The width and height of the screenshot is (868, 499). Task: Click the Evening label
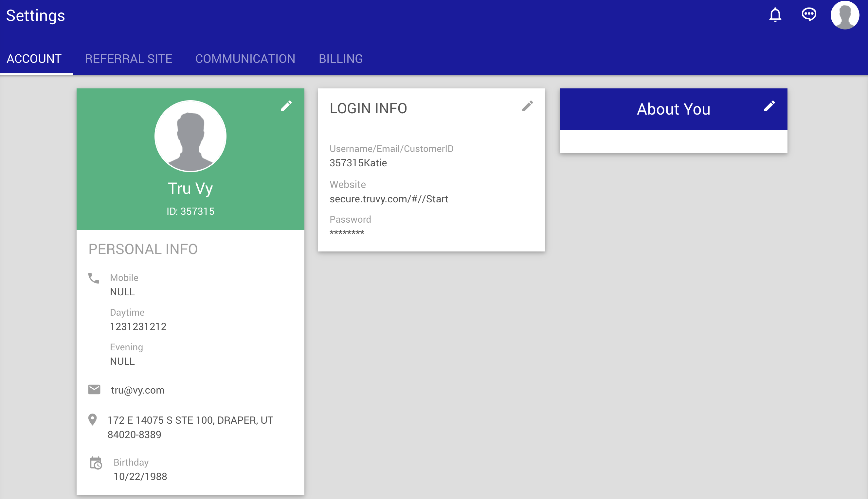pyautogui.click(x=126, y=347)
